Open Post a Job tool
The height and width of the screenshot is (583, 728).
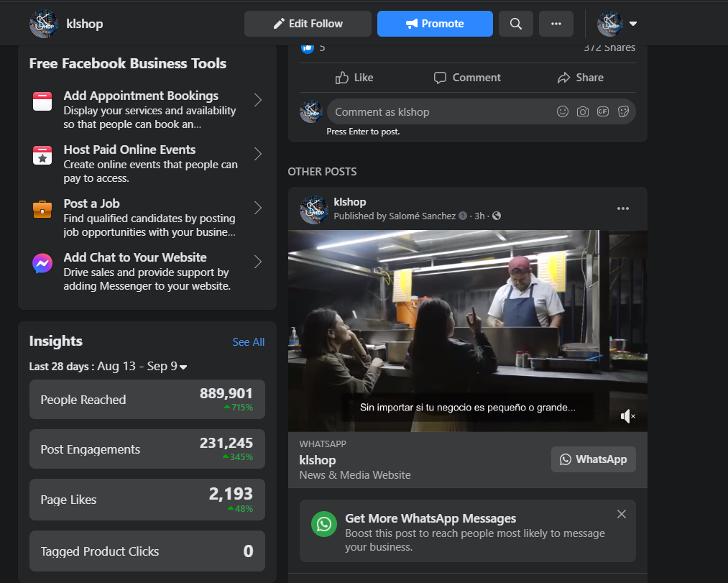coord(147,217)
